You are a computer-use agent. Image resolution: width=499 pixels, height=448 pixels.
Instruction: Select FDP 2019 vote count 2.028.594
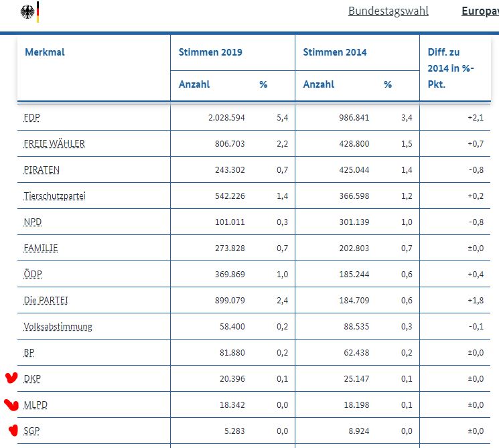point(226,118)
